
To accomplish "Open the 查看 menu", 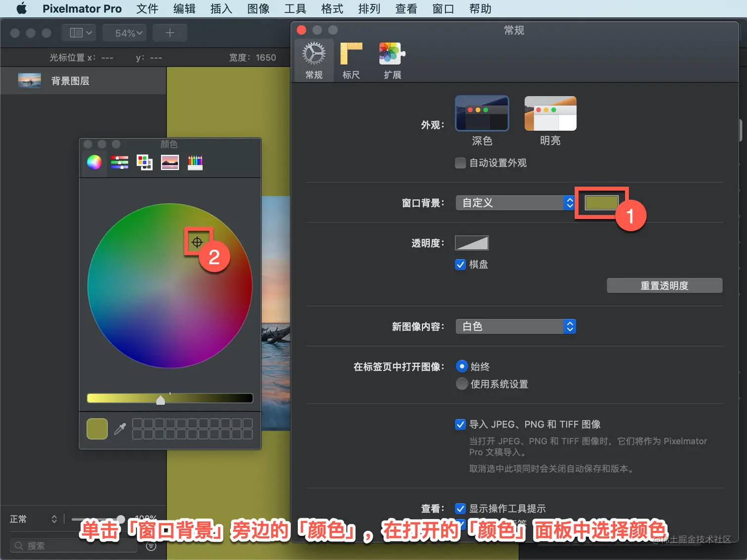I will point(406,8).
